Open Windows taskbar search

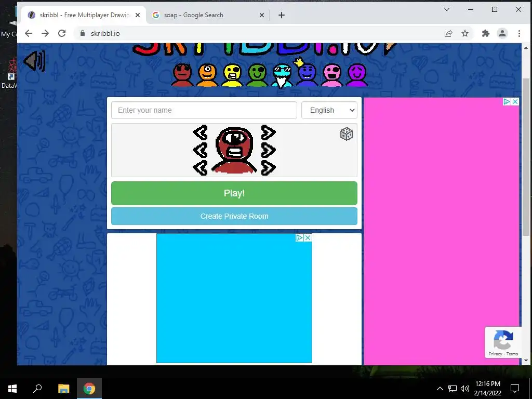coord(37,389)
